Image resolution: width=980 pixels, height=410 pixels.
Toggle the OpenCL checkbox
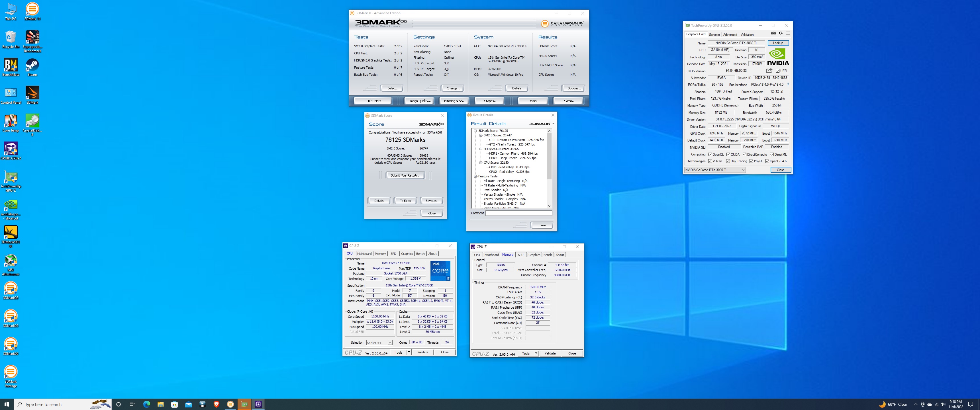710,154
